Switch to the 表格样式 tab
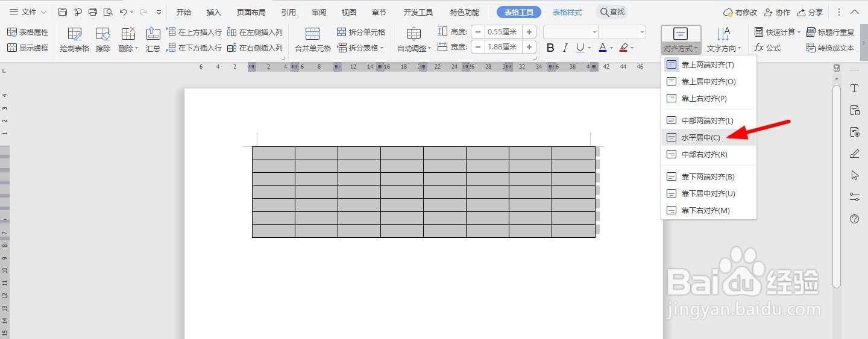868x339 pixels. [x=567, y=12]
